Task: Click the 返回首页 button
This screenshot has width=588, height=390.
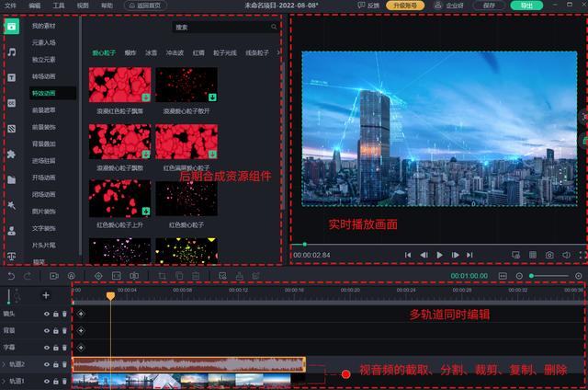Action: coord(145,6)
